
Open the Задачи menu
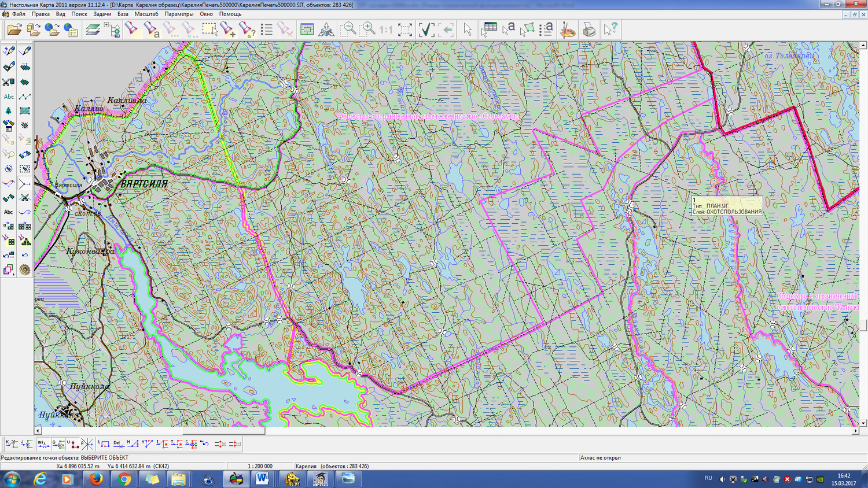(x=102, y=14)
